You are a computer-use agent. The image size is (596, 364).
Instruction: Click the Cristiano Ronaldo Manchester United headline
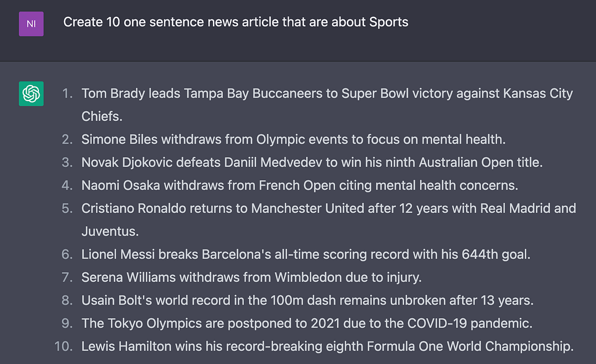[x=328, y=208]
